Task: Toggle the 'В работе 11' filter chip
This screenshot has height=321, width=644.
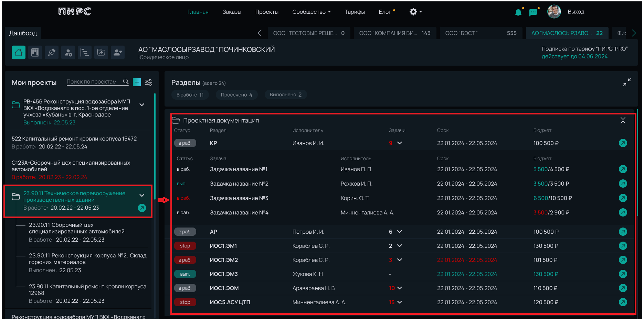Action: [x=190, y=95]
